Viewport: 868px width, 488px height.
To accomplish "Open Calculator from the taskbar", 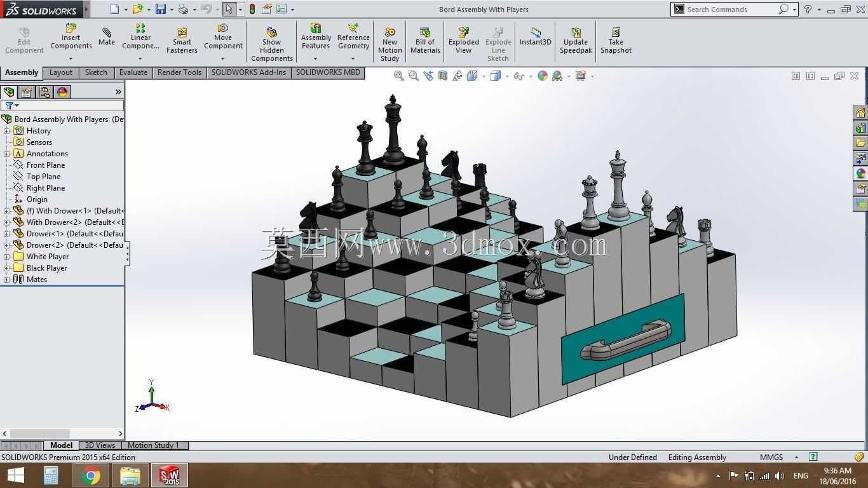I will (51, 475).
